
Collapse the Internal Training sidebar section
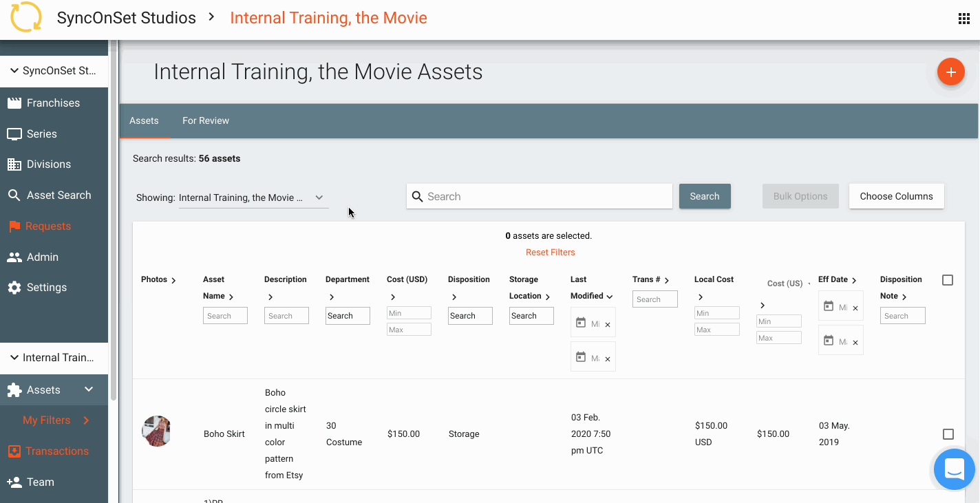[14, 358]
